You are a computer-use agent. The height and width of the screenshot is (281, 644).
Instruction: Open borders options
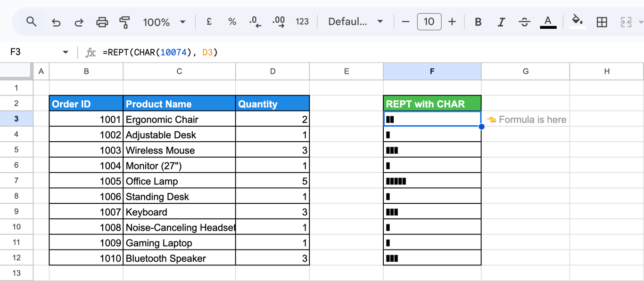(602, 22)
